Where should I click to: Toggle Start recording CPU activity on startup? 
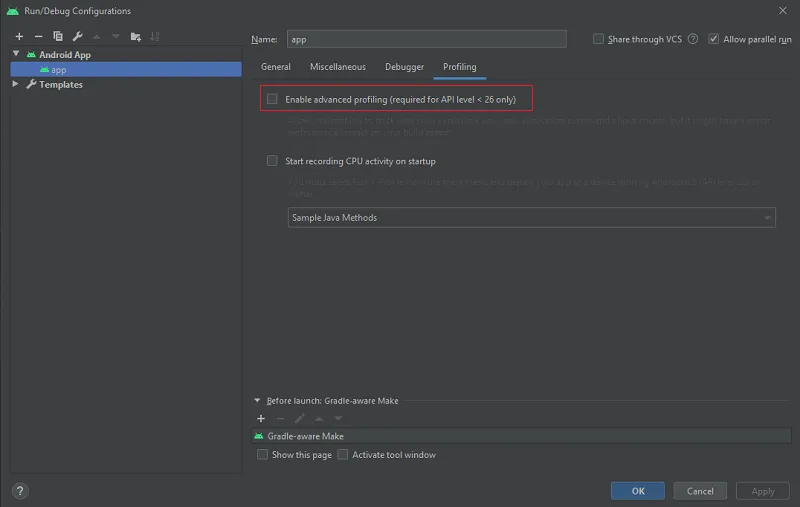click(272, 161)
